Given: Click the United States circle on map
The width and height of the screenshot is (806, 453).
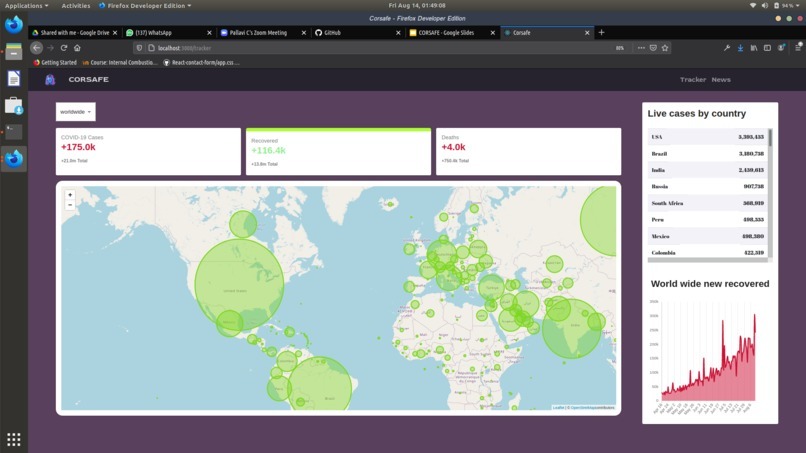Looking at the screenshot, I should tap(239, 284).
